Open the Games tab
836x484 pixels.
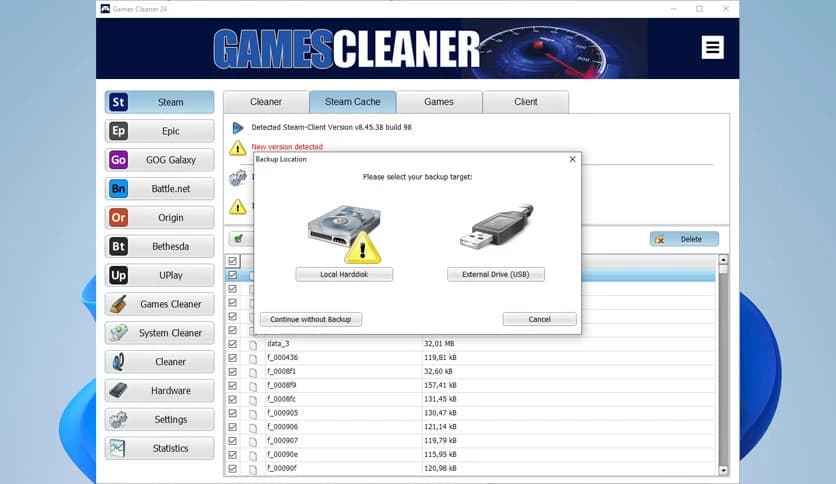(x=439, y=102)
